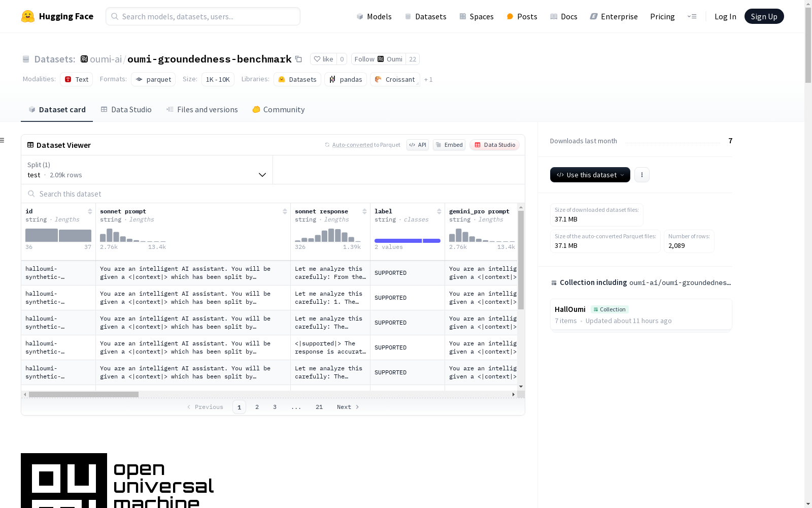812x508 pixels.
Task: Open the navigation more-menu icon
Action: click(692, 16)
